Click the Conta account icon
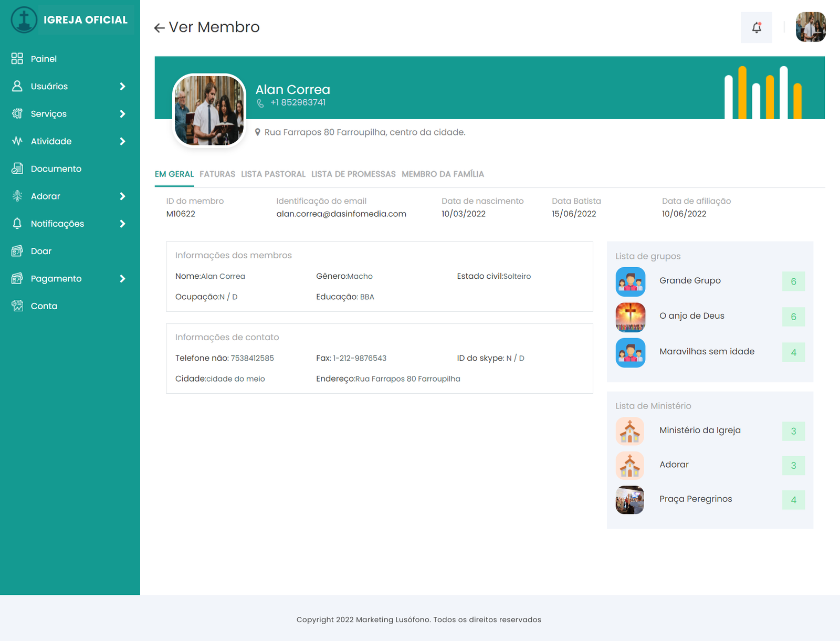 coord(17,306)
